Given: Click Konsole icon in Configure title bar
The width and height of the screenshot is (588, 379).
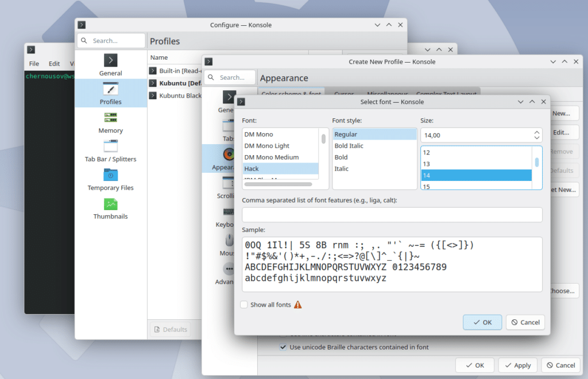Looking at the screenshot, I should click(82, 25).
